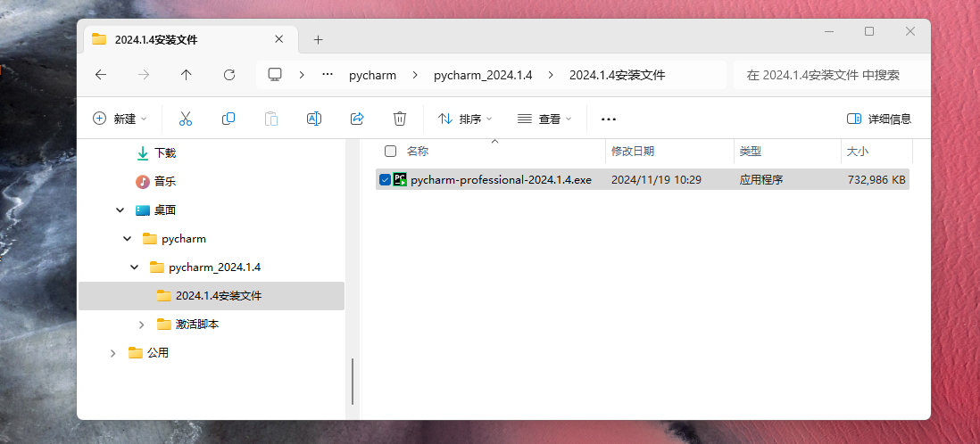Navigate to pycharm in breadcrumb
The height and width of the screenshot is (444, 980).
[372, 76]
